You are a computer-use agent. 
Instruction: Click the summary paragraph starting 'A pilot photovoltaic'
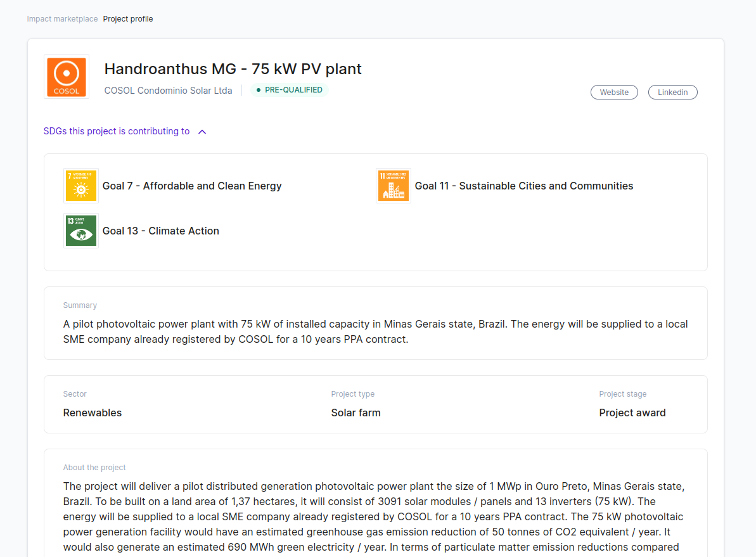click(375, 332)
